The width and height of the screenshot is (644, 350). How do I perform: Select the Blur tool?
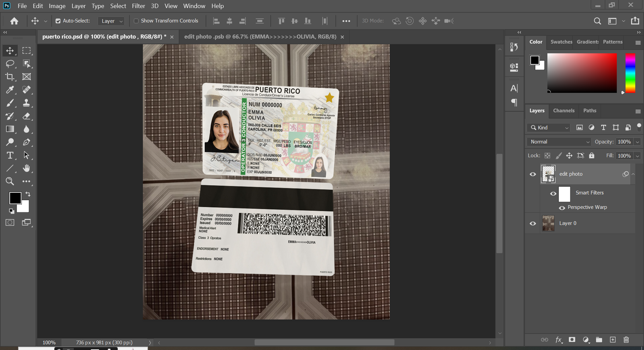[27, 129]
